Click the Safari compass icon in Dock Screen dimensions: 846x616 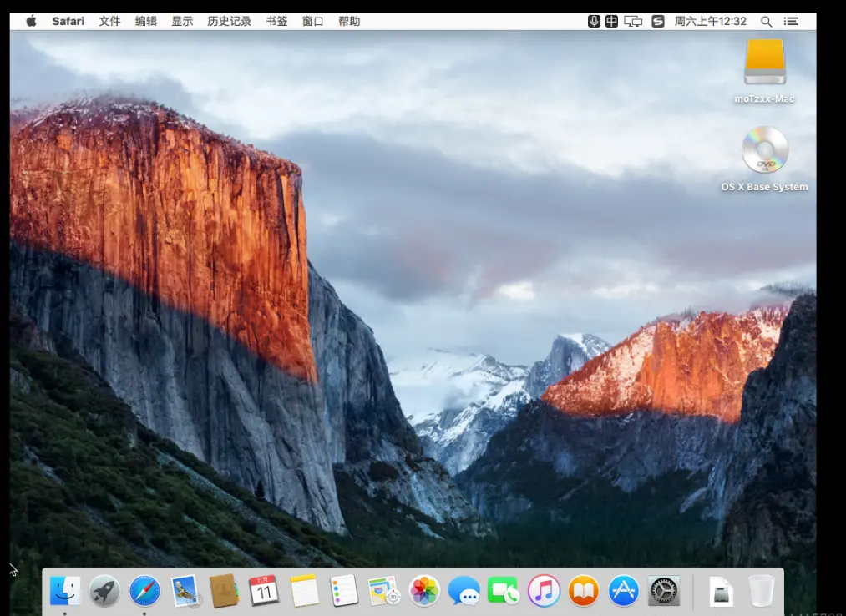(x=144, y=591)
